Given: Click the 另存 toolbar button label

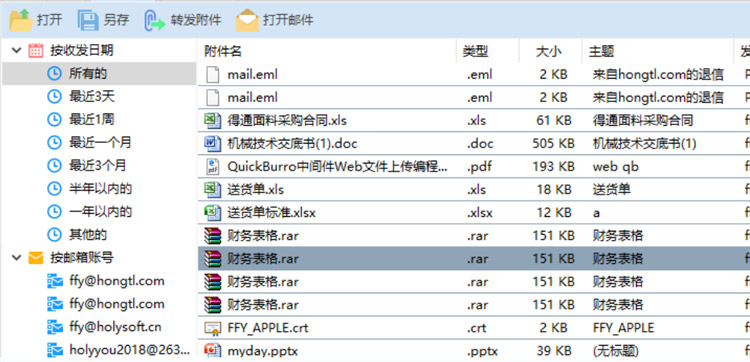Looking at the screenshot, I should [x=117, y=21].
